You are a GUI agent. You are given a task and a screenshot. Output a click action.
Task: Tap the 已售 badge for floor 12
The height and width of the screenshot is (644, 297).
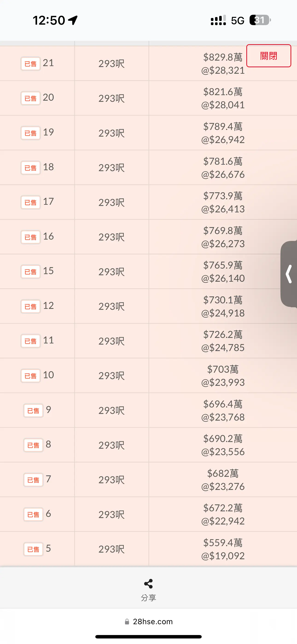[30, 307]
